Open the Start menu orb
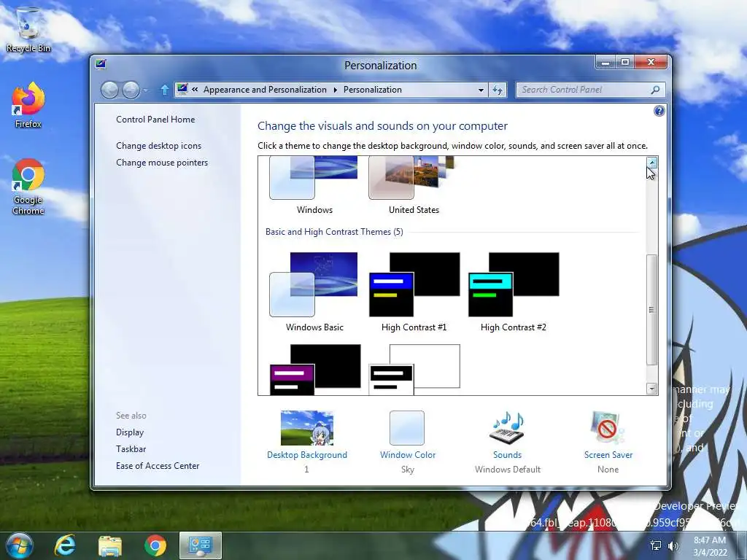Screen dimensions: 747x560 tap(20, 545)
